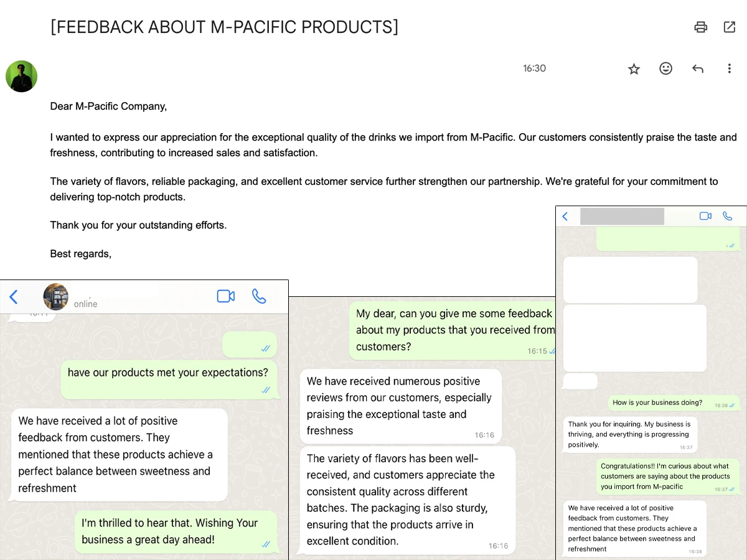Start voice call in right chat window

coord(727,216)
